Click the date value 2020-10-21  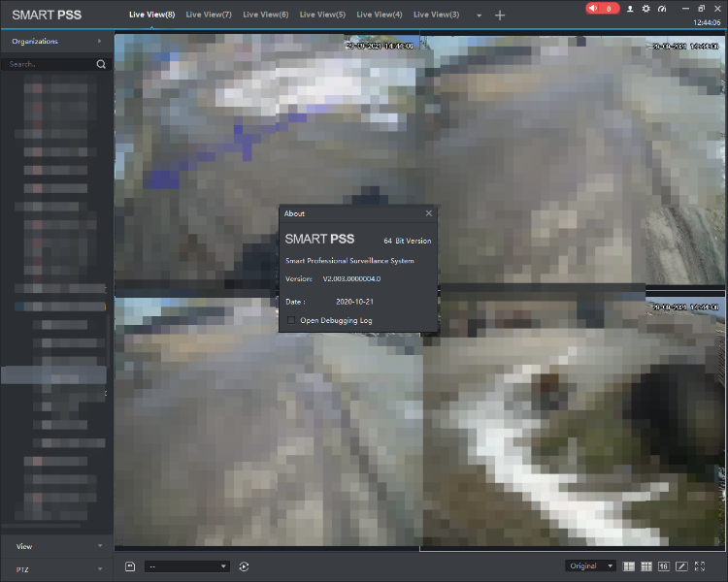[354, 302]
